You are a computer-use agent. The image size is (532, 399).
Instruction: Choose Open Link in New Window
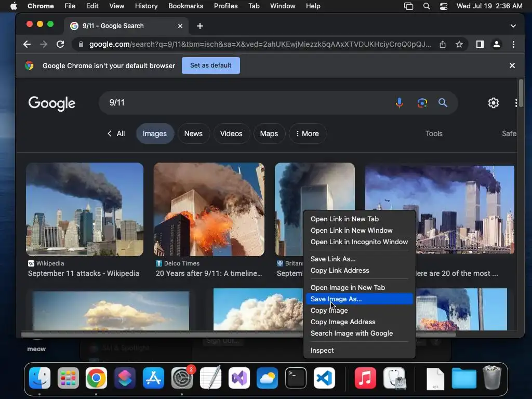click(360, 230)
